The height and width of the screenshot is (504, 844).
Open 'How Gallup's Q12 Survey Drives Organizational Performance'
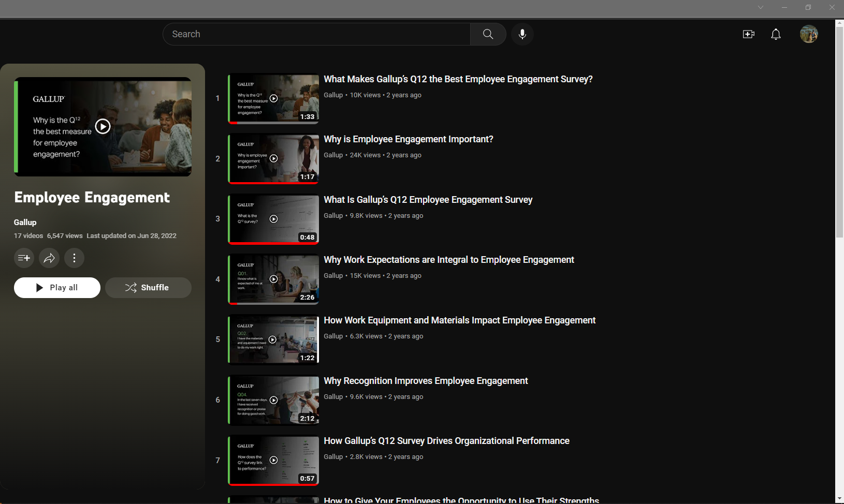point(446,441)
